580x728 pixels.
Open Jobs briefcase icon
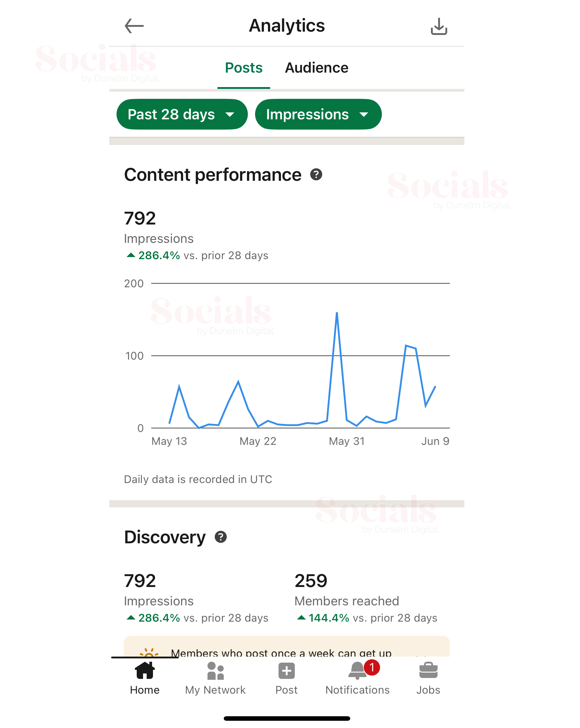tap(428, 678)
